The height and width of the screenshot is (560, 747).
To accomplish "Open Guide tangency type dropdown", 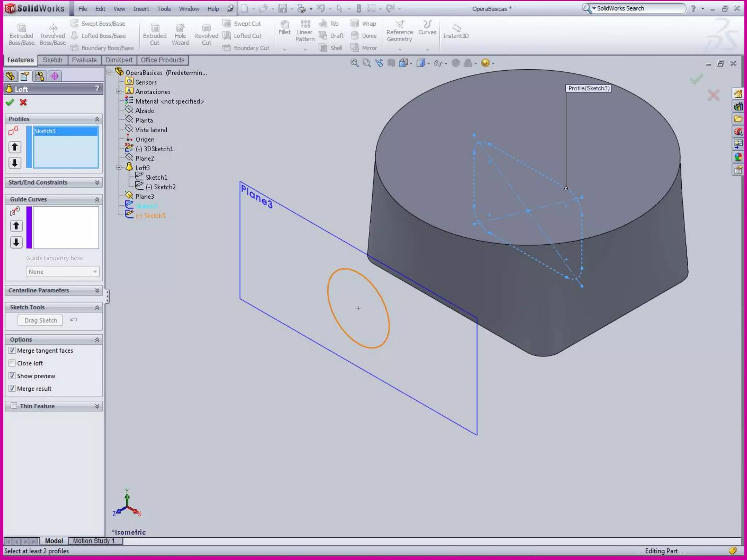I will click(63, 272).
